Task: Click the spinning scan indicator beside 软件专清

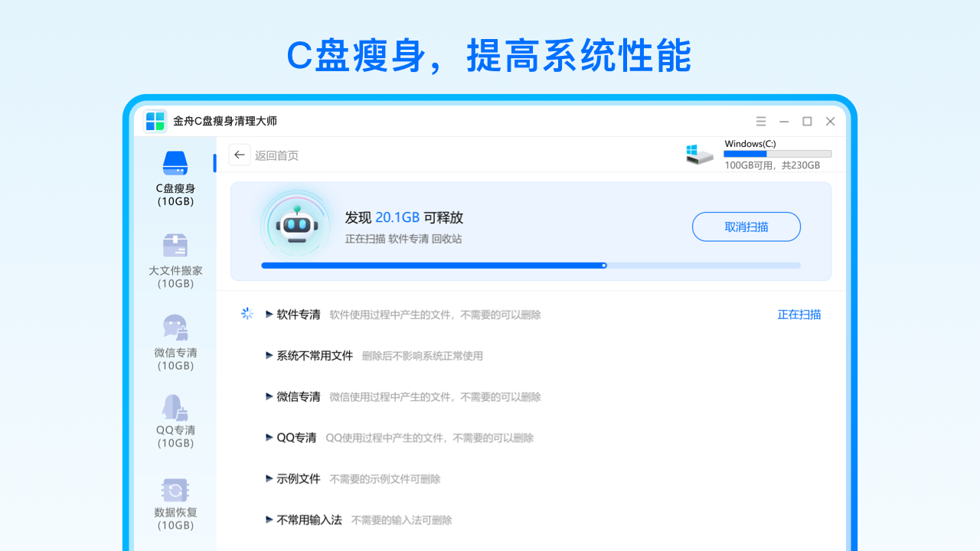Action: 247,313
